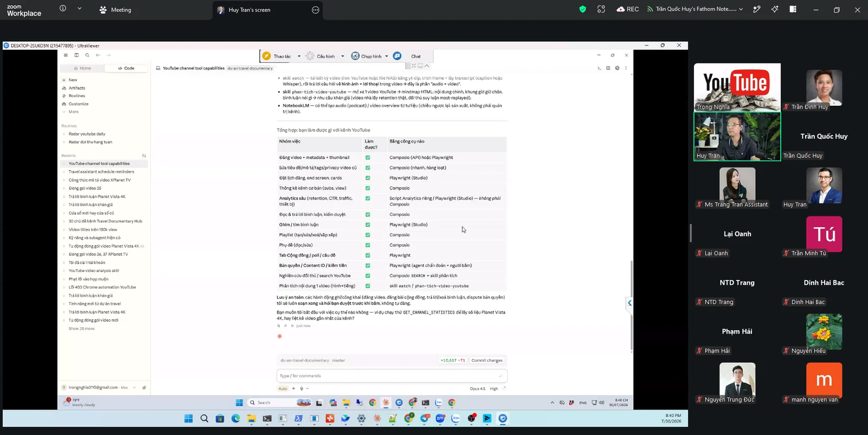
Task: Click the Zoom meeting info icon
Action: coord(63,9)
